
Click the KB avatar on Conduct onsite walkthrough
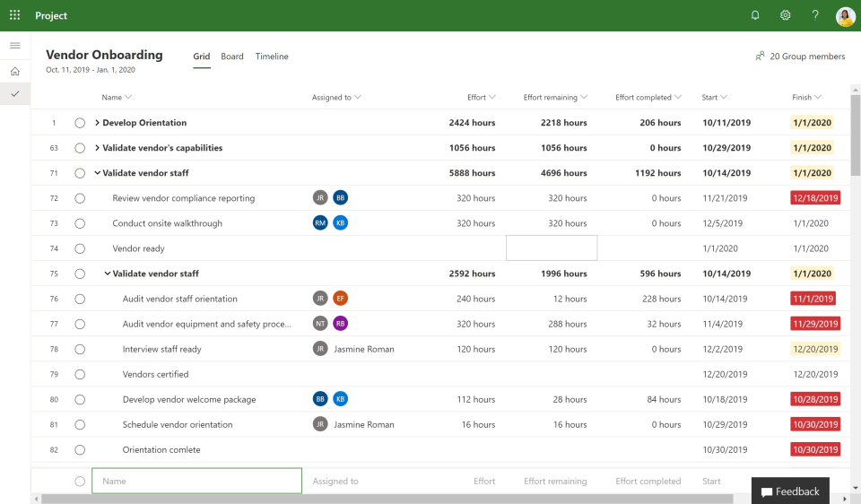point(341,223)
